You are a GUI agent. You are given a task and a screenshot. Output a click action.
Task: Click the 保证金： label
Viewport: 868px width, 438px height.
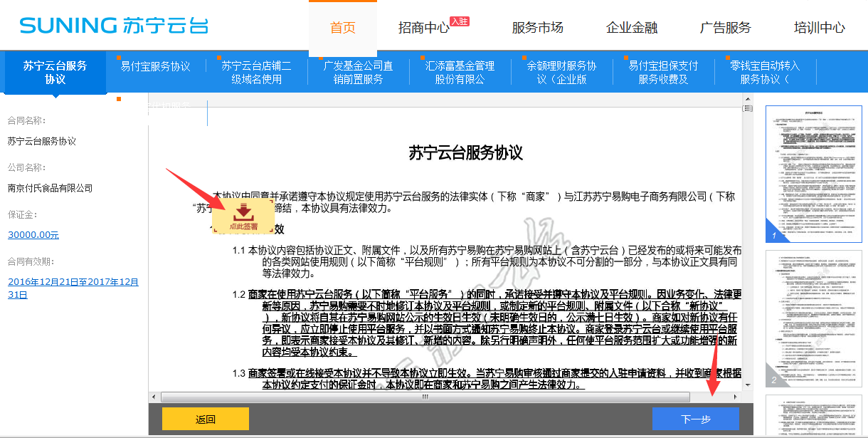[x=23, y=214]
